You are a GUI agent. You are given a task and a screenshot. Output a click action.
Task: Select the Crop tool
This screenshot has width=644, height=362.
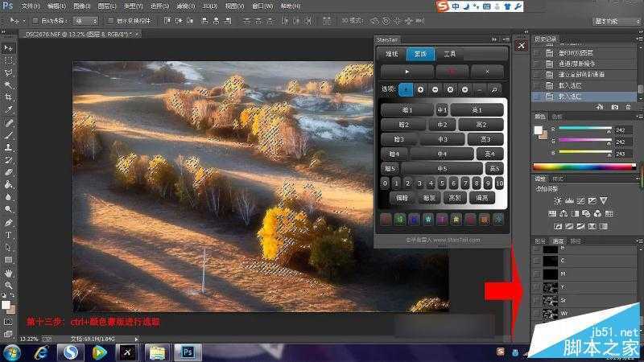(8, 97)
